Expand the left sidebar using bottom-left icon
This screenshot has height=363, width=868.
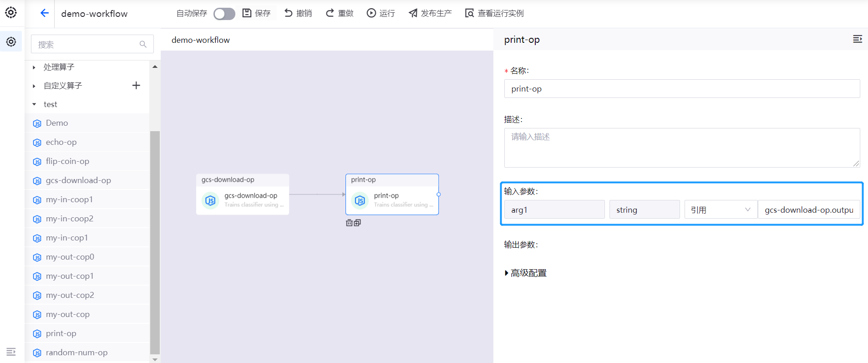11,352
